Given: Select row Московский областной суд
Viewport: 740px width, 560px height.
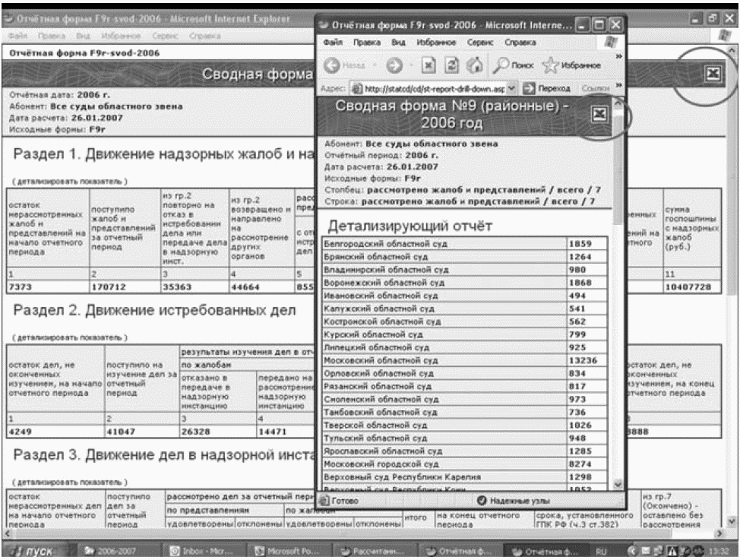Looking at the screenshot, I should click(x=464, y=360).
